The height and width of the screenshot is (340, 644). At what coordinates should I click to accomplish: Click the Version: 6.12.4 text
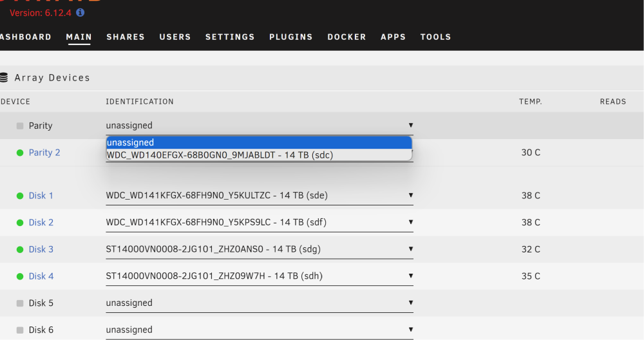pyautogui.click(x=40, y=13)
